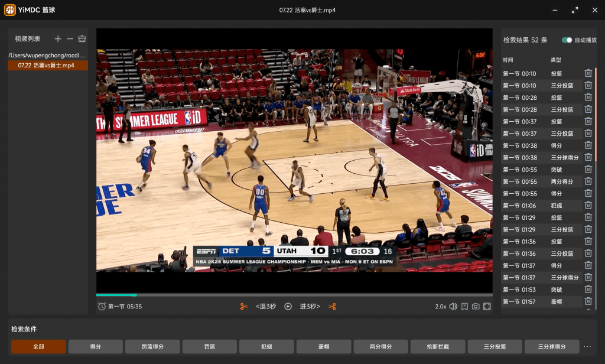Filter results by 三分投篮
The image size is (605, 364).
tap(495, 347)
